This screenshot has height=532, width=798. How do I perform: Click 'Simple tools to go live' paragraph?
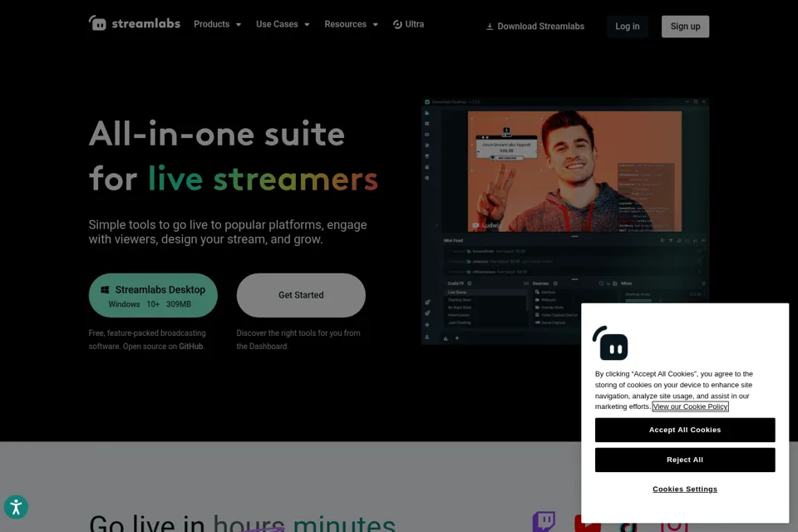pyautogui.click(x=228, y=232)
